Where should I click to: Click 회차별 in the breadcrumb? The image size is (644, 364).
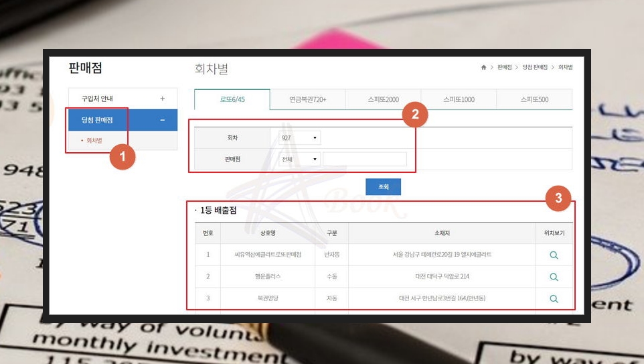point(565,67)
